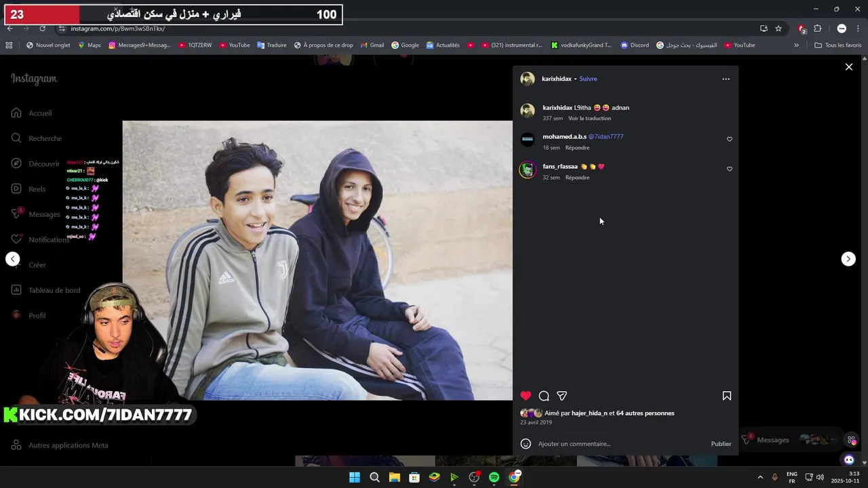Open fans_rfassaa avatar
Image resolution: width=868 pixels, height=488 pixels.
point(528,169)
